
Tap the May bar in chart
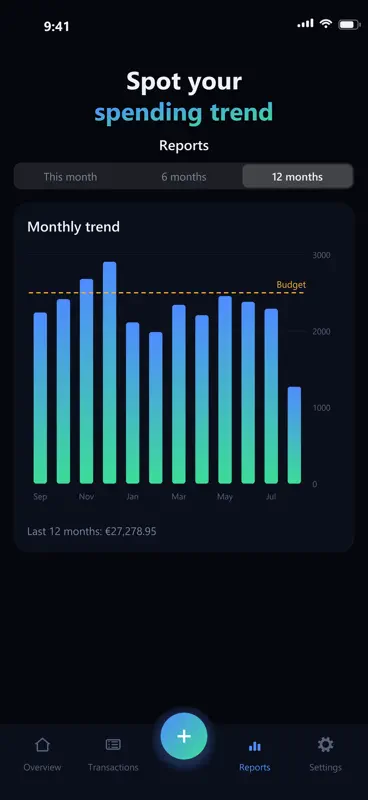pyautogui.click(x=225, y=390)
